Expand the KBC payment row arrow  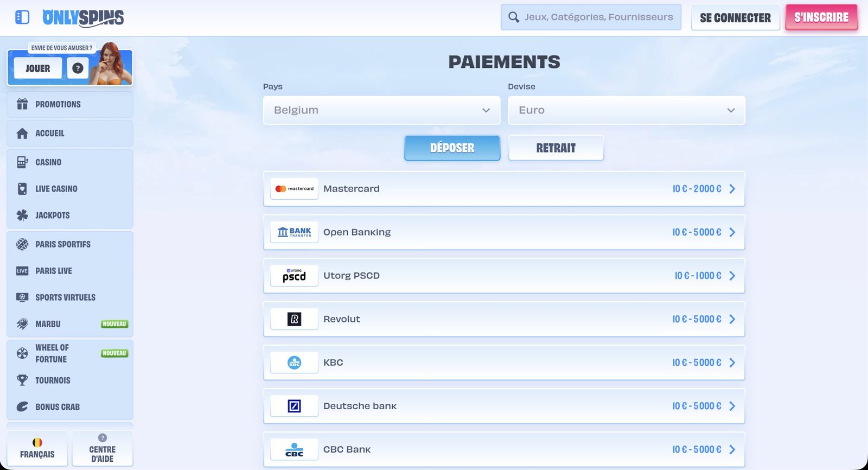click(732, 363)
